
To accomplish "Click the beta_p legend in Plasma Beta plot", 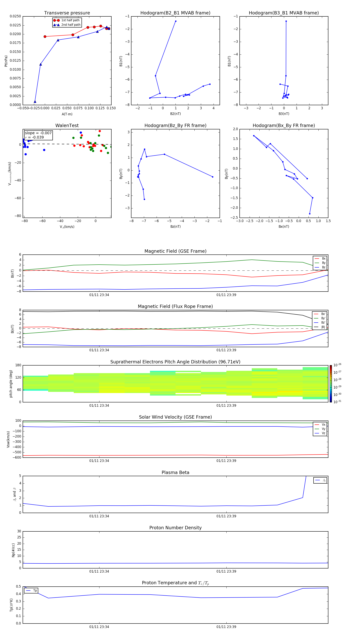I will click(x=320, y=480).
